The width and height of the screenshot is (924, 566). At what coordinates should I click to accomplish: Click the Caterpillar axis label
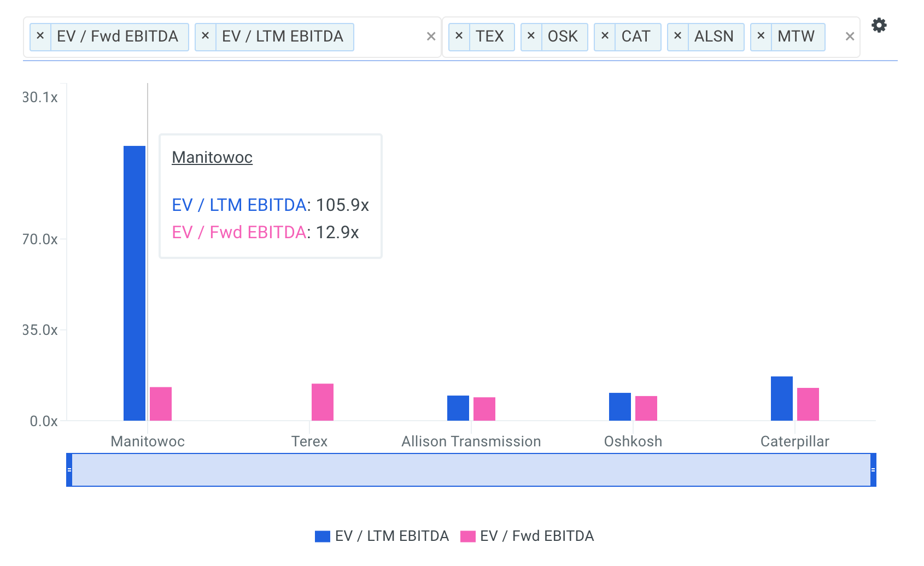(x=795, y=441)
